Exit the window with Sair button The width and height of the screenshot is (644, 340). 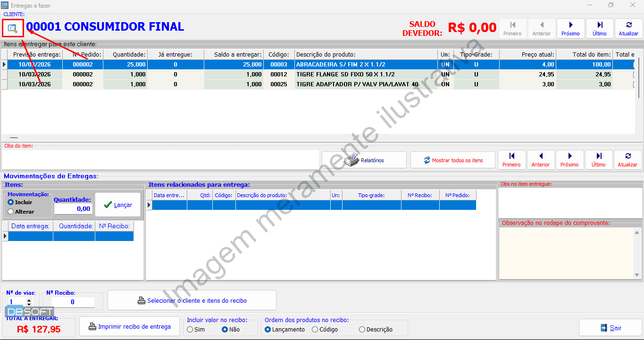pos(611,328)
